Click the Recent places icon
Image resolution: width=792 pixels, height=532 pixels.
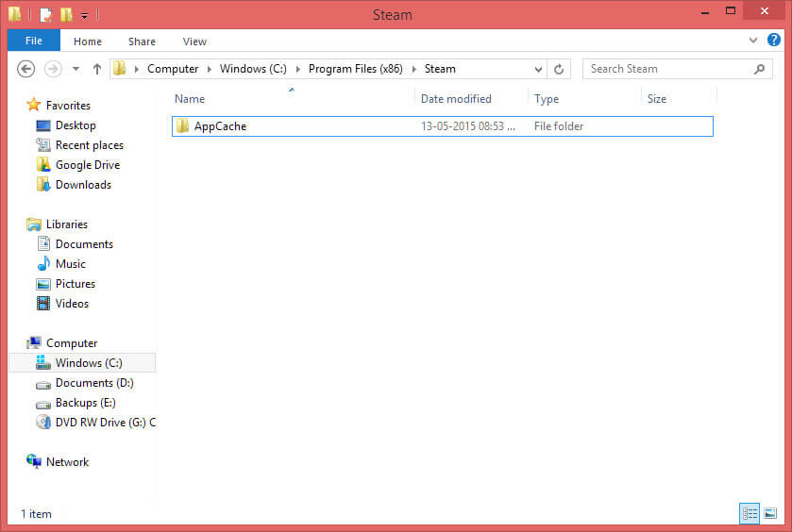pyautogui.click(x=43, y=145)
